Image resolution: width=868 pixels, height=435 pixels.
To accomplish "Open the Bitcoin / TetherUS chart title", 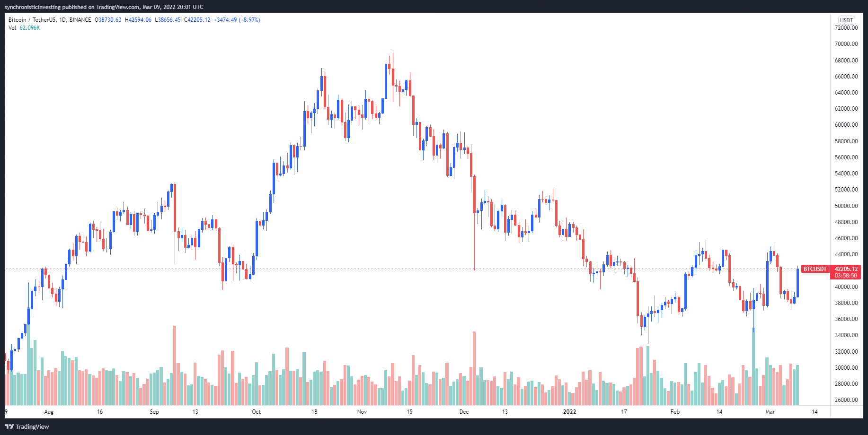I will (50, 20).
